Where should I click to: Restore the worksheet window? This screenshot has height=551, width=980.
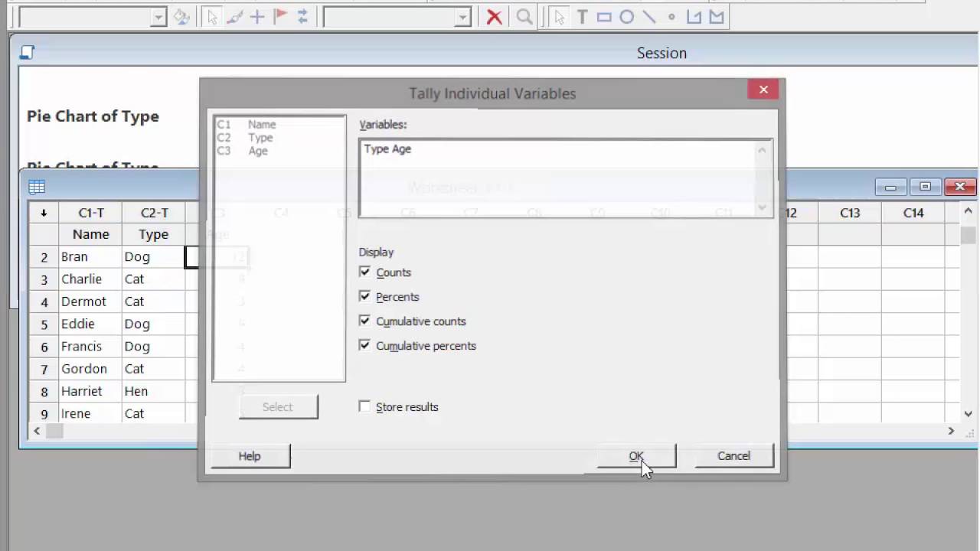pos(925,187)
